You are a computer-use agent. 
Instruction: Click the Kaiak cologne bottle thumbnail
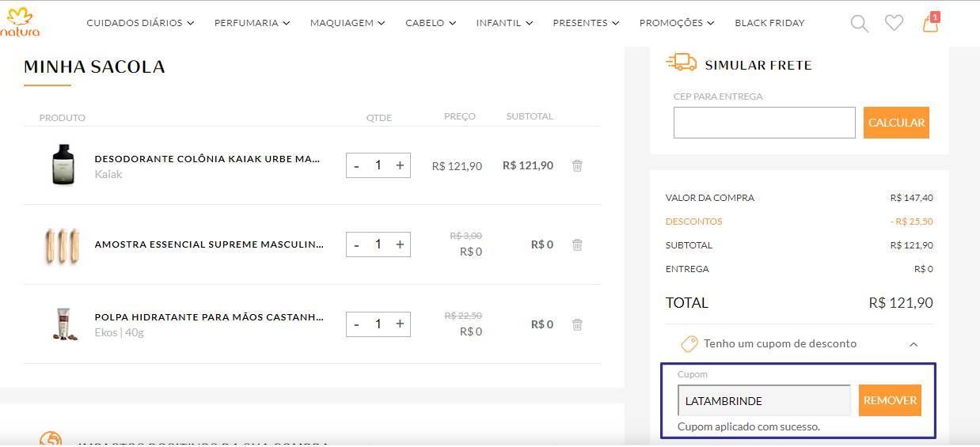pyautogui.click(x=63, y=165)
